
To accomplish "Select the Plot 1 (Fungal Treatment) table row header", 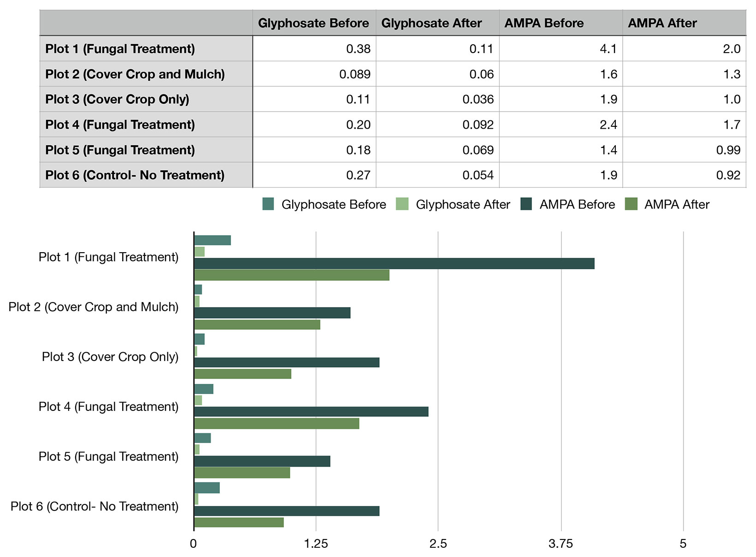I will click(146, 49).
